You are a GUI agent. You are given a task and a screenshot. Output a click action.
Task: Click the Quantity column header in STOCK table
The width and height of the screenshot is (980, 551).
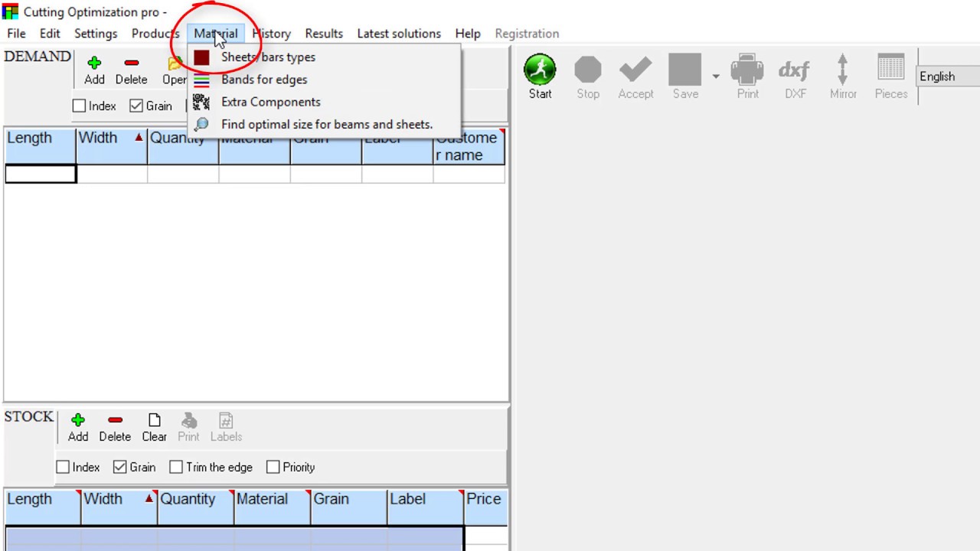196,507
